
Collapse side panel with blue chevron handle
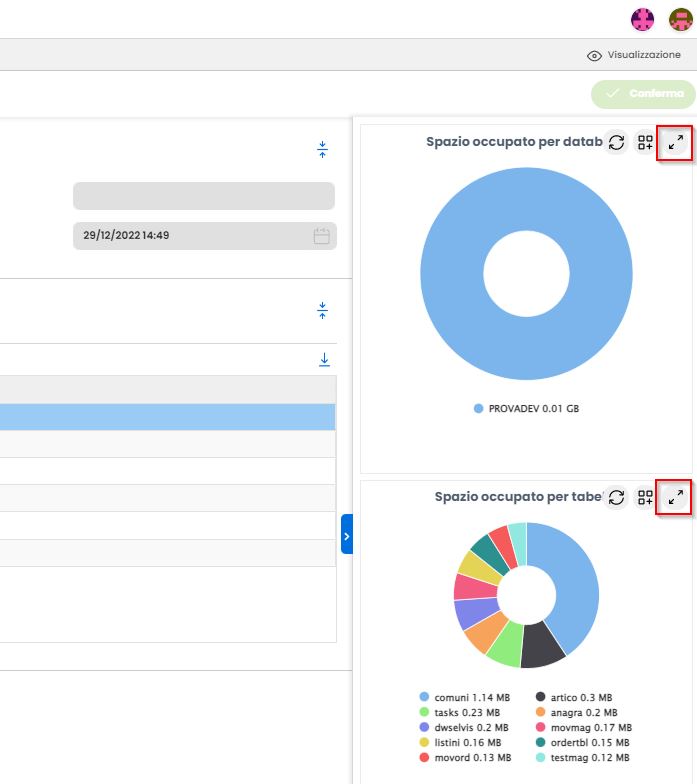pos(346,534)
